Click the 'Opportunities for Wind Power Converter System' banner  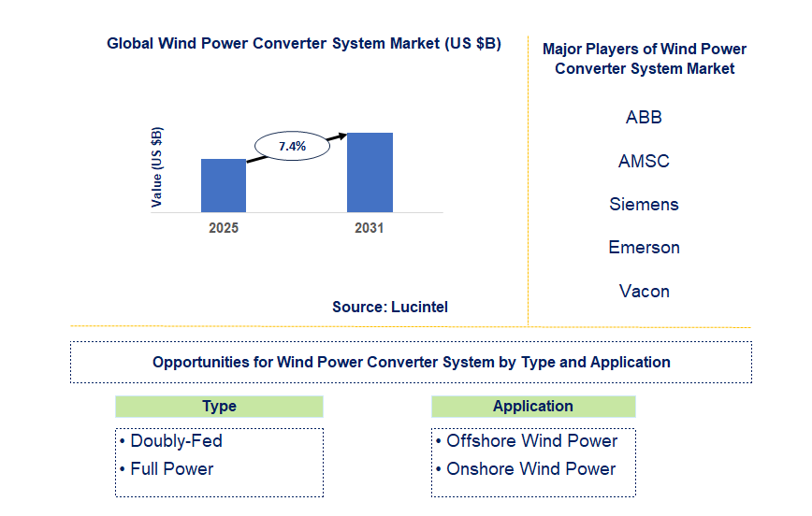pos(412,363)
